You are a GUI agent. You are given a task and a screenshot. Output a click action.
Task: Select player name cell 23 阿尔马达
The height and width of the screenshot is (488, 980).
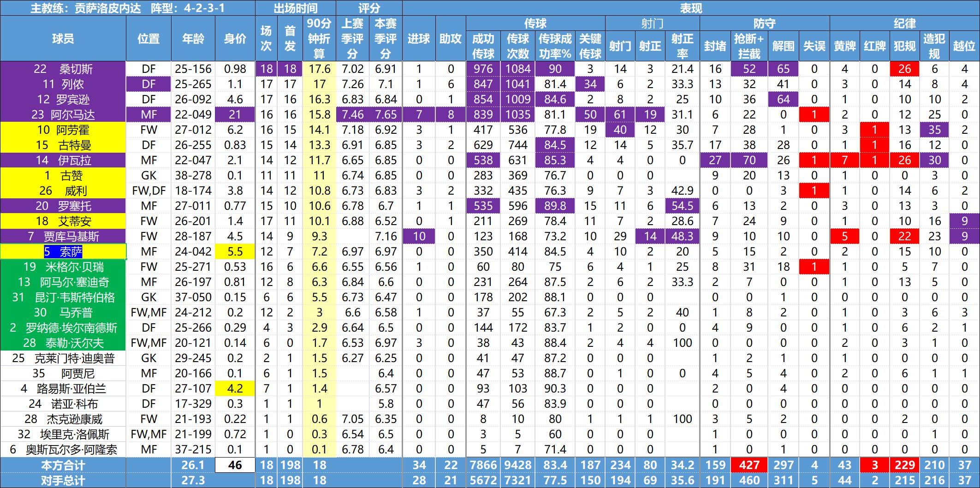coord(63,114)
